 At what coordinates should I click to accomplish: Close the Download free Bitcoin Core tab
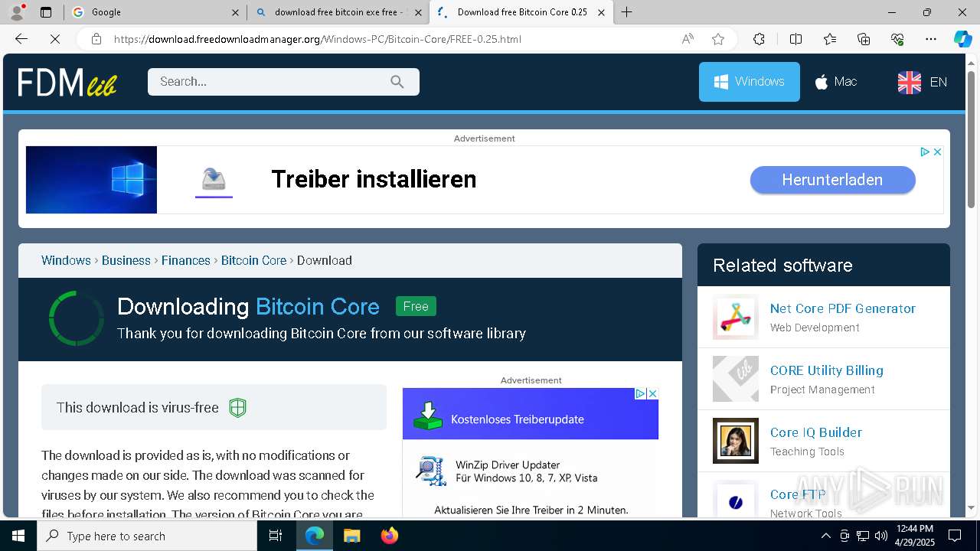click(x=601, y=12)
